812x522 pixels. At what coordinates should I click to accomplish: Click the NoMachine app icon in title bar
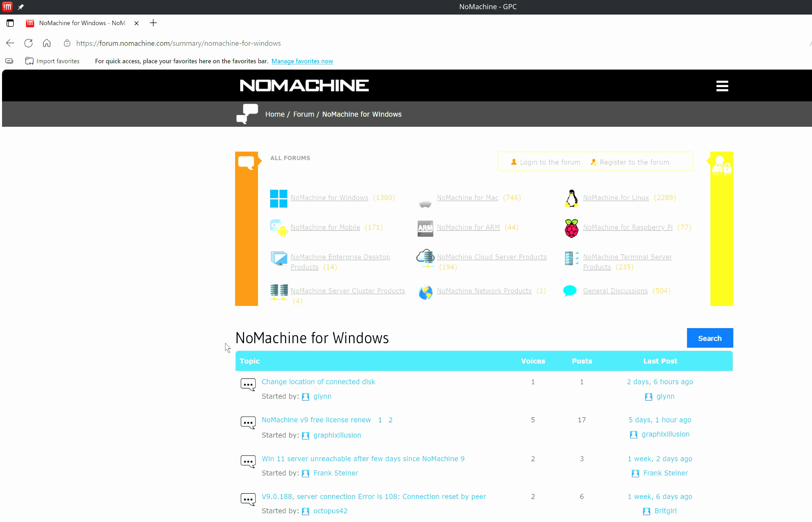tap(7, 7)
